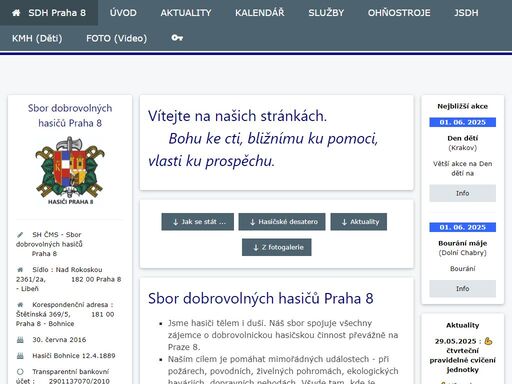This screenshot has height=384, width=512.
Task: Click the home icon beside Korespondenční adresa
Action: (20, 304)
